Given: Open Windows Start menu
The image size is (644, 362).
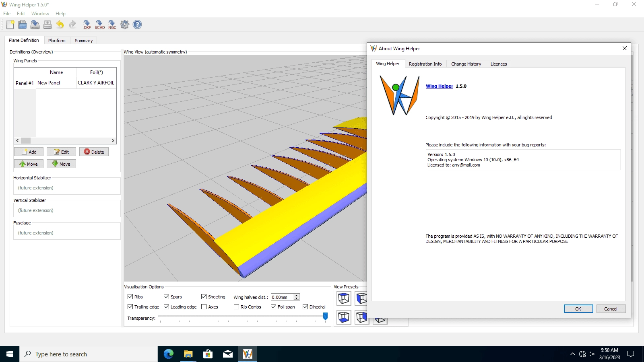Looking at the screenshot, I should pyautogui.click(x=10, y=354).
